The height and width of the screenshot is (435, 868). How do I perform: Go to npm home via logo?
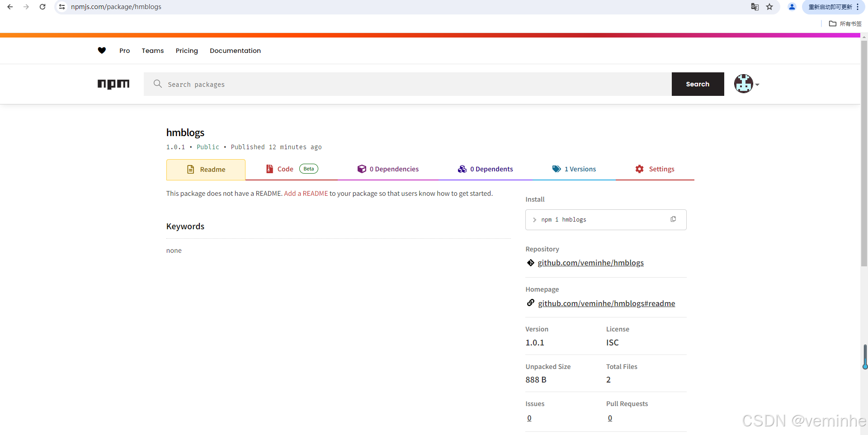[113, 84]
